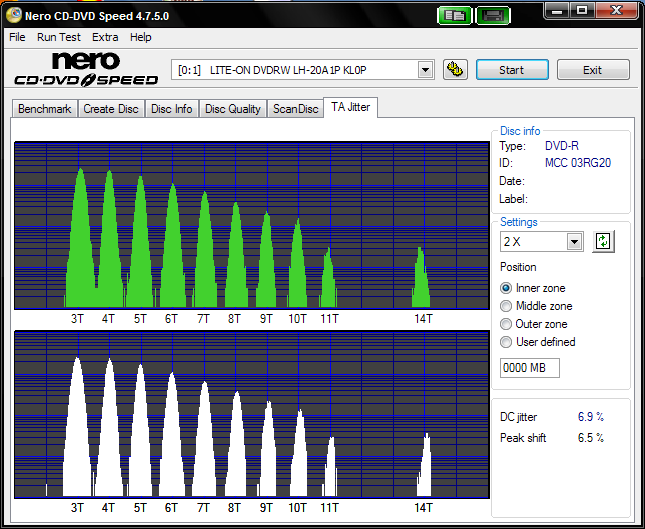The image size is (645, 529).
Task: Click the green copy-to-clipboard icon in title bar
Action: tap(455, 16)
